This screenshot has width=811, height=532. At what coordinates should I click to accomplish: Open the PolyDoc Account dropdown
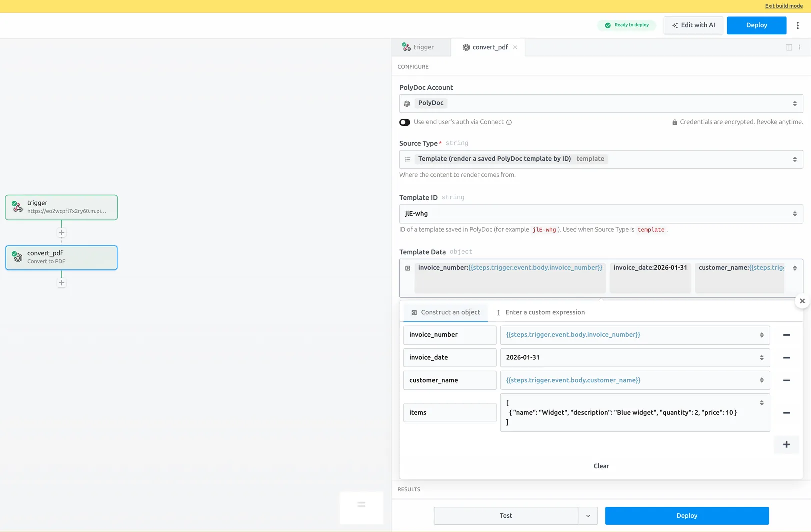[x=601, y=103]
